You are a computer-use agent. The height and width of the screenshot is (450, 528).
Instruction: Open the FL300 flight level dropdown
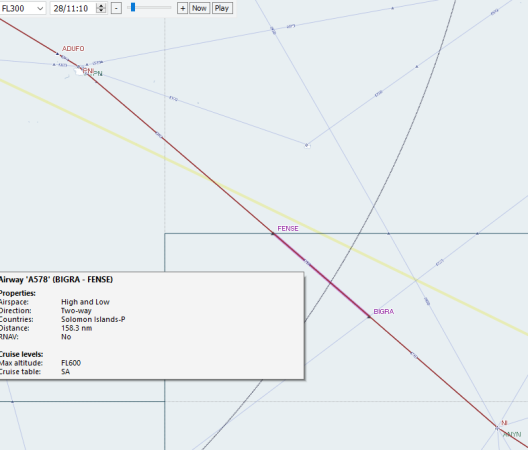click(x=22, y=8)
